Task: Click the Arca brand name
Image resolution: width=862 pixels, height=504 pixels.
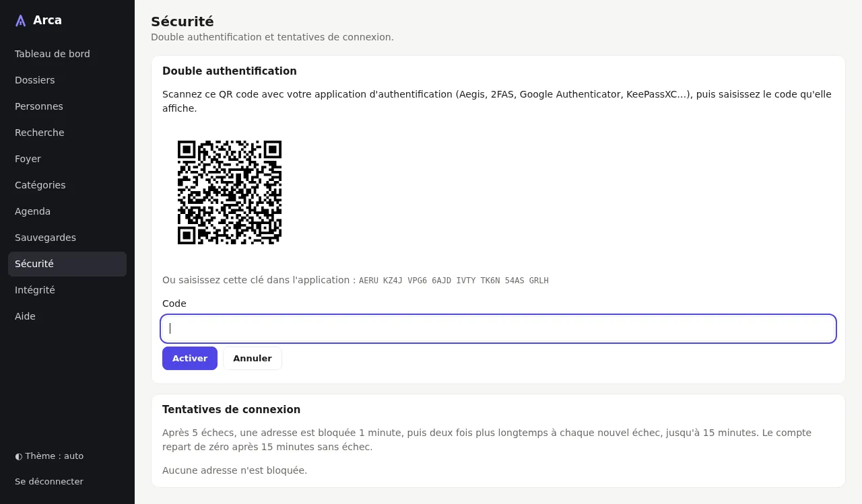Action: click(x=47, y=20)
